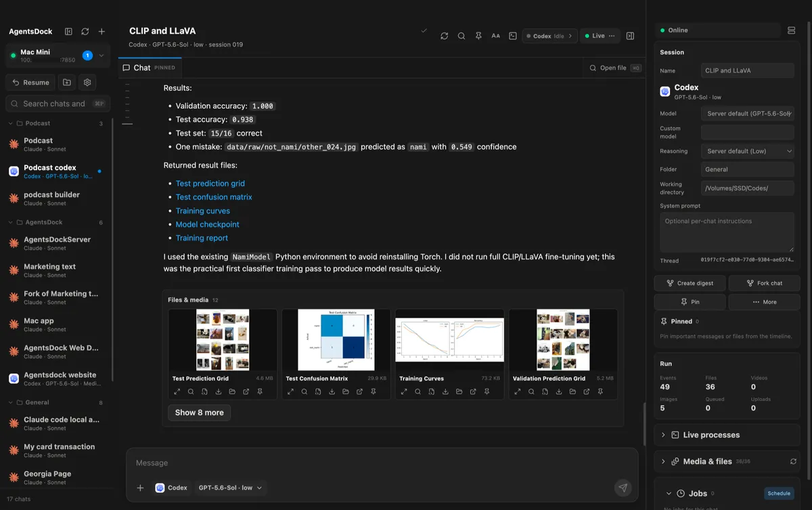The image size is (812, 510).
Task: Click the Pin button in Session panel
Action: coord(690,302)
